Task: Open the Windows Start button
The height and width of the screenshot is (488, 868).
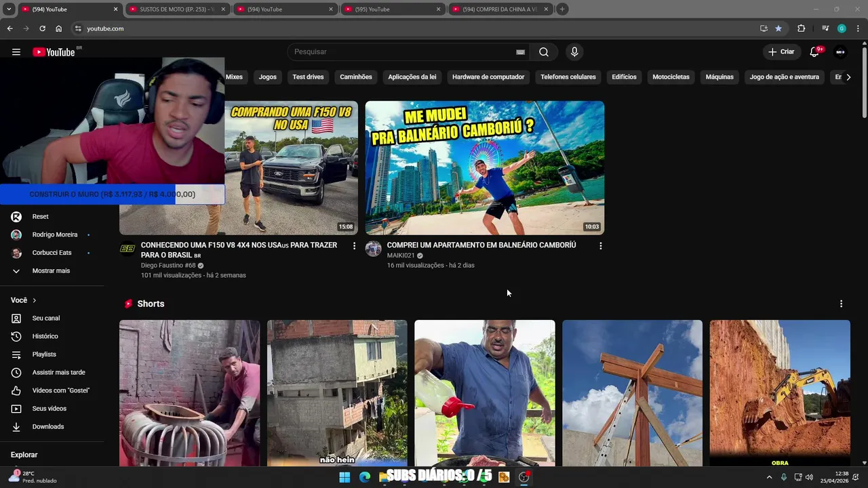Action: point(344,477)
